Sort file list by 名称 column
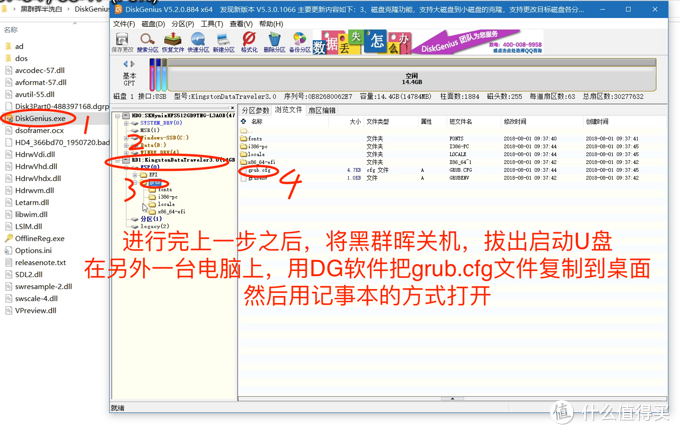This screenshot has width=680, height=435. tap(257, 121)
